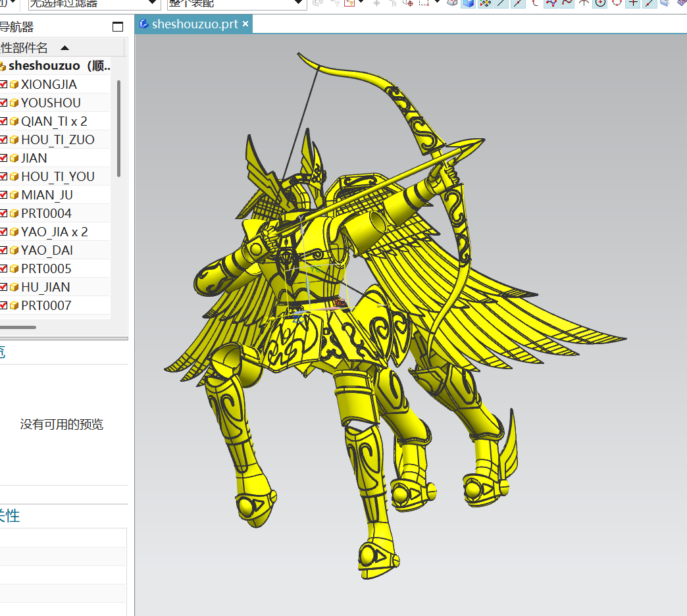
Task: Enable the midpoint snap icon
Action: click(518, 3)
